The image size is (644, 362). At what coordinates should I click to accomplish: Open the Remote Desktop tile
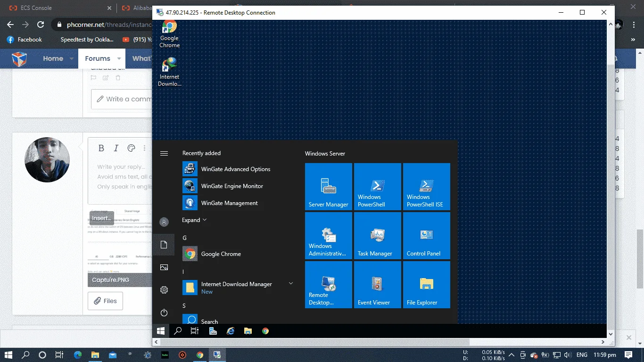[329, 285]
